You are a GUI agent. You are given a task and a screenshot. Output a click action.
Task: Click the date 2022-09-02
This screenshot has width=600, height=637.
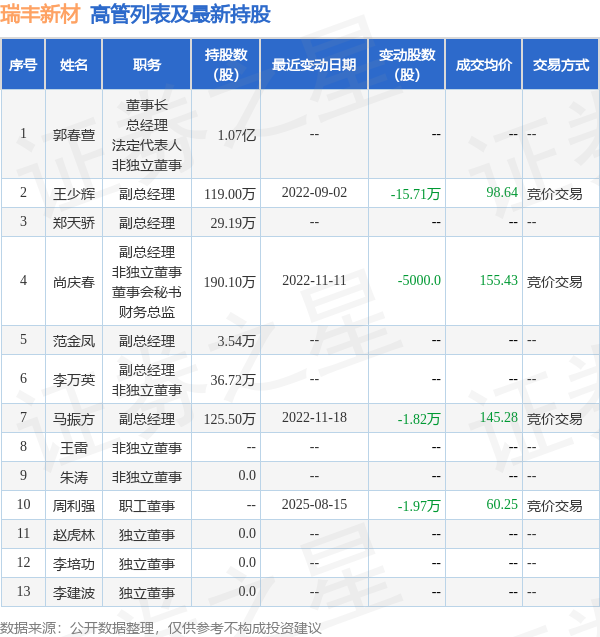click(x=314, y=192)
